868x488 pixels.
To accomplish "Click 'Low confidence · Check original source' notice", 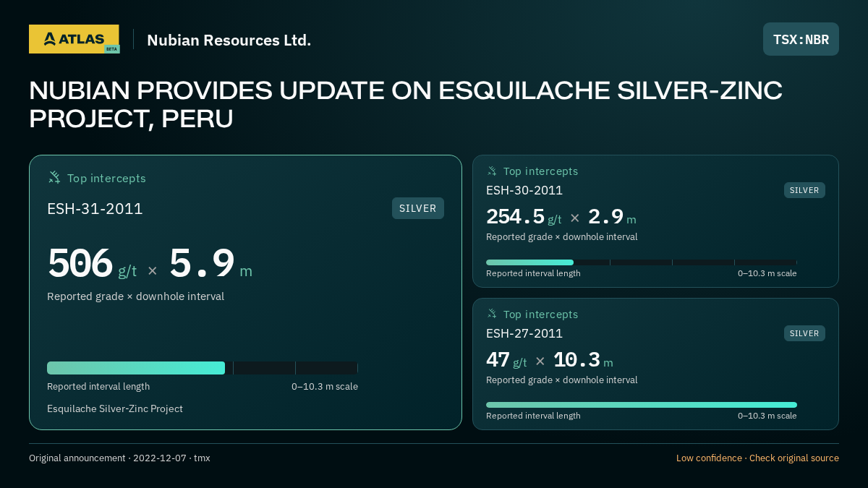I will point(757,458).
